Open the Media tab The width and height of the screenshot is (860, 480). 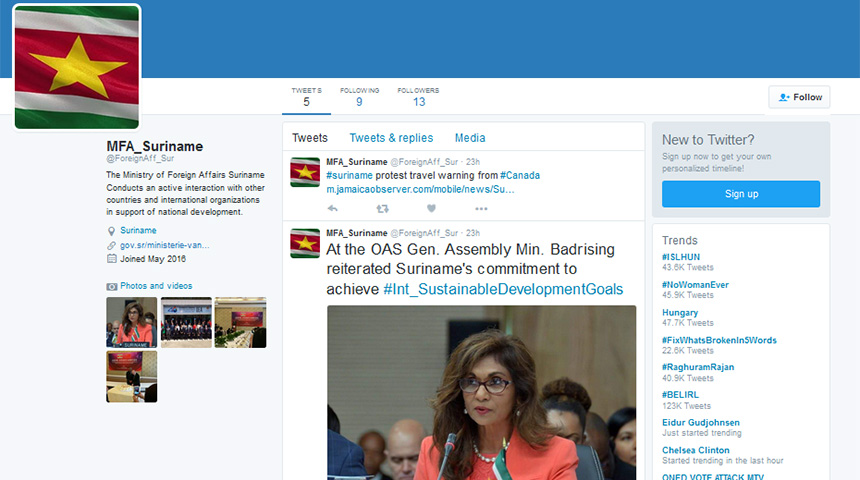470,138
